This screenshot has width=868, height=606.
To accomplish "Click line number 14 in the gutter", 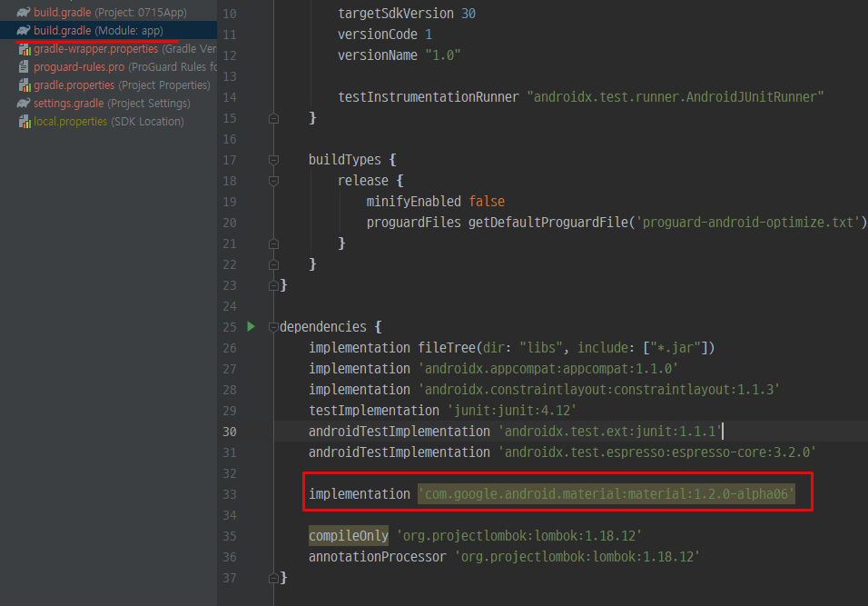I will click(x=230, y=97).
